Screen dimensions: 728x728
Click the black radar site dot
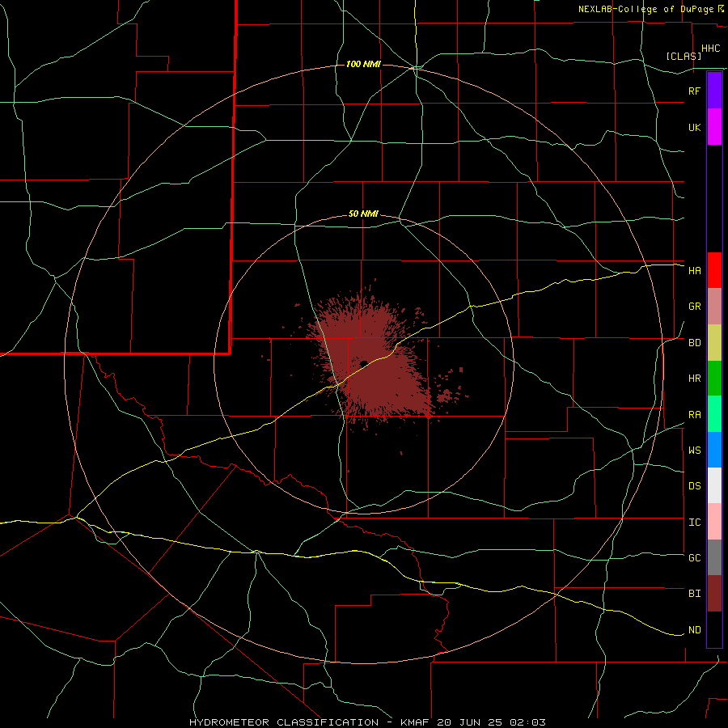point(363,363)
